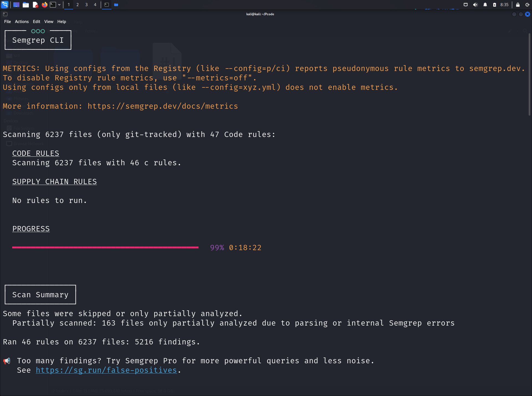This screenshot has width=532, height=396.
Task: Click the 'Partially scanned: 163 files' line
Action: [x=234, y=323]
